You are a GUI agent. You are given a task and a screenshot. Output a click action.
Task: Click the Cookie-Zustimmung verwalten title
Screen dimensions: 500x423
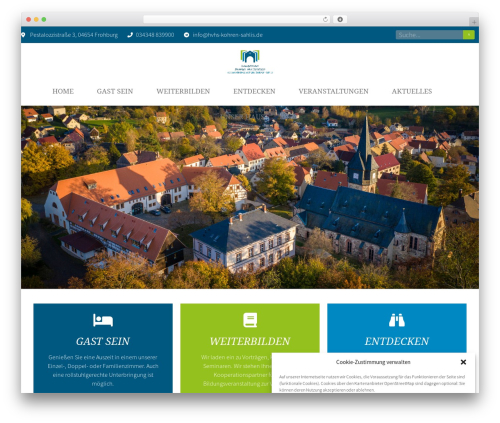tap(373, 362)
